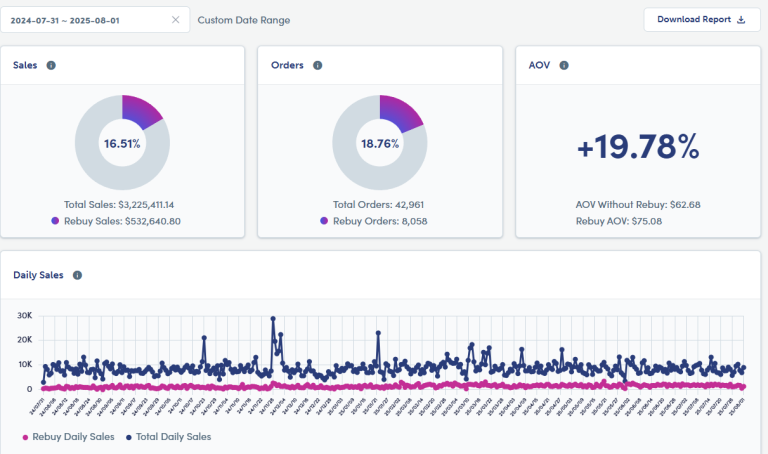Click the Custom Date Range label
This screenshot has width=768, height=454.
[x=244, y=20]
